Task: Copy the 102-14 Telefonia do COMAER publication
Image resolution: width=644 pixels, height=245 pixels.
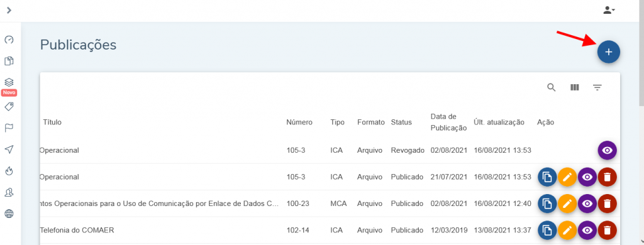Action: pos(548,230)
